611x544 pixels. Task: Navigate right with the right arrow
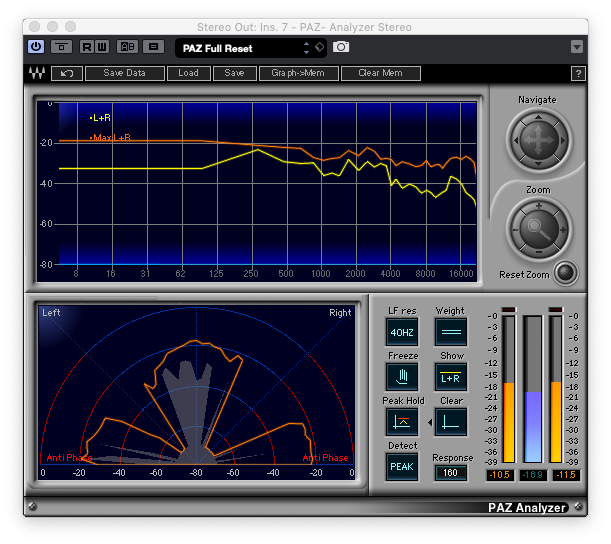coord(562,141)
